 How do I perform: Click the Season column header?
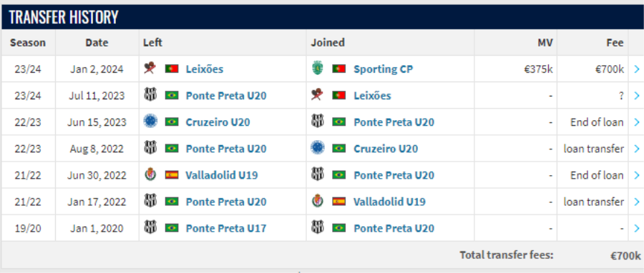(x=28, y=42)
